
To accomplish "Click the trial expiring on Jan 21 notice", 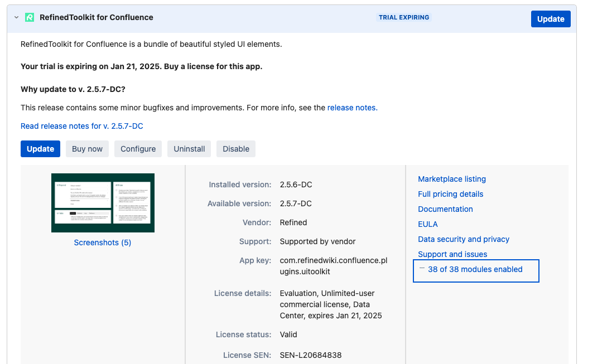I will 141,66.
